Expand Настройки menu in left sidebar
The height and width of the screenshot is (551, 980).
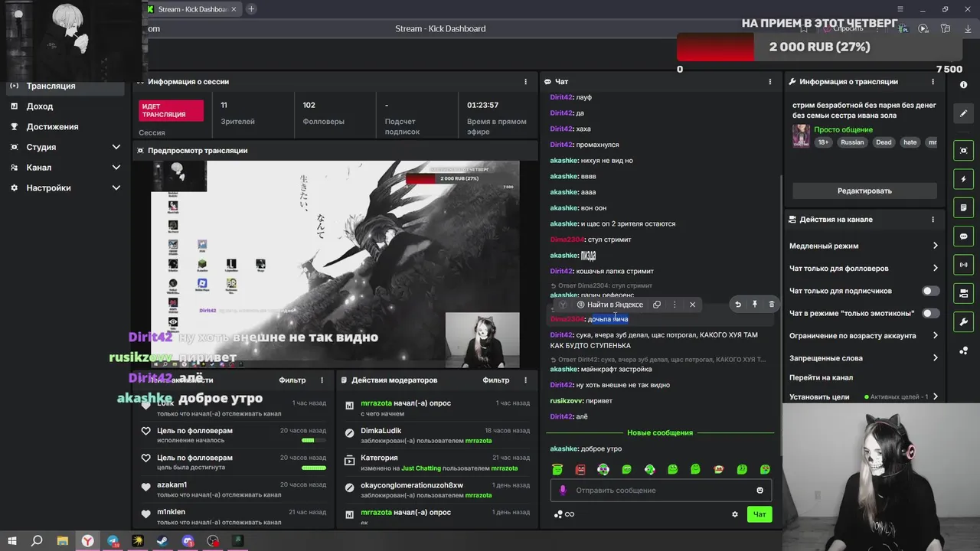click(x=116, y=188)
